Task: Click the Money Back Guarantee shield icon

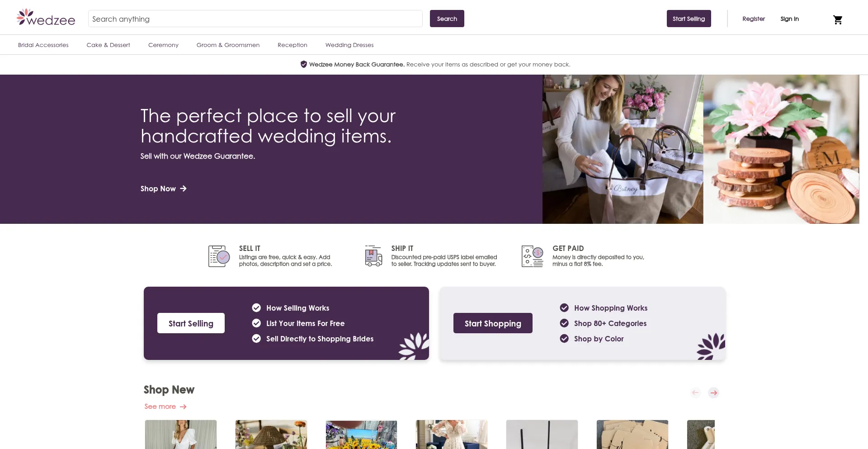Action: click(x=304, y=64)
